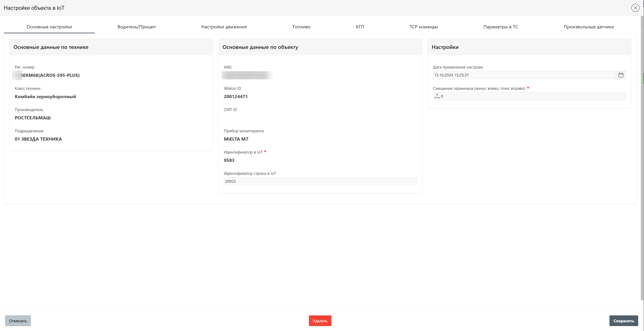Select the КГП tab

(x=360, y=27)
